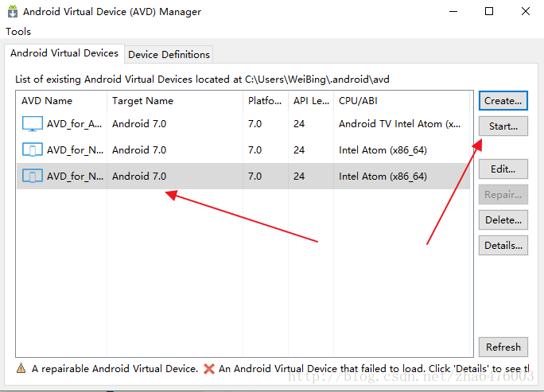Click the Delete... button
Screen dimensions: 544x392
(503, 220)
